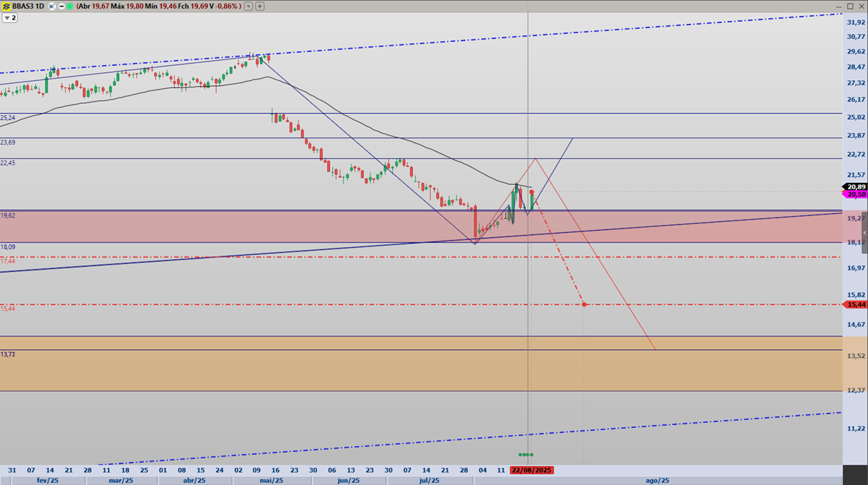
Task: Click the mai/25 month label on timeline
Action: tap(271, 481)
